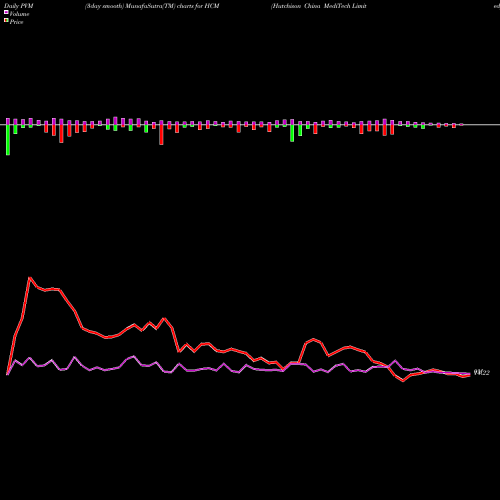
Task: Select the 'Volume' legend label
Action: coord(19,14)
